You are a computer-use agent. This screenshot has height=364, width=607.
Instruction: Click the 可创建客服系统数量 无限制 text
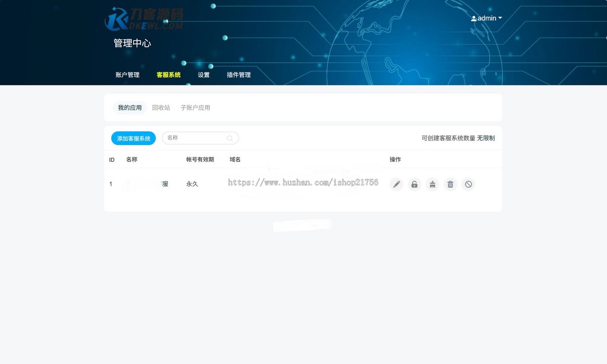[458, 138]
